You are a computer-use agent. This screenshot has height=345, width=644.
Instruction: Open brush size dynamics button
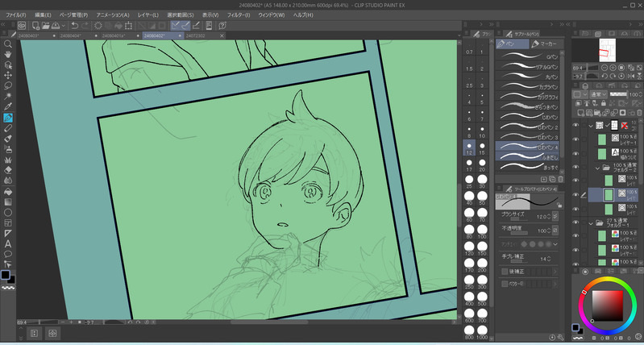pyautogui.click(x=555, y=217)
